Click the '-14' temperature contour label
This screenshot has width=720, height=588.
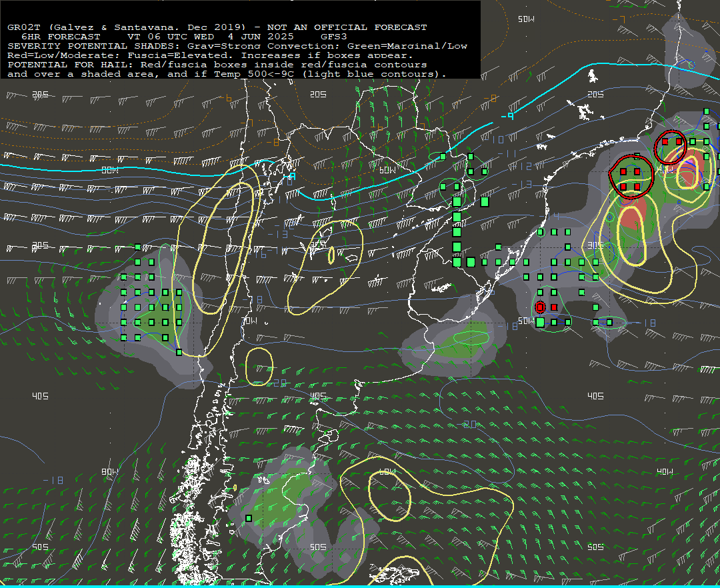tap(549, 216)
